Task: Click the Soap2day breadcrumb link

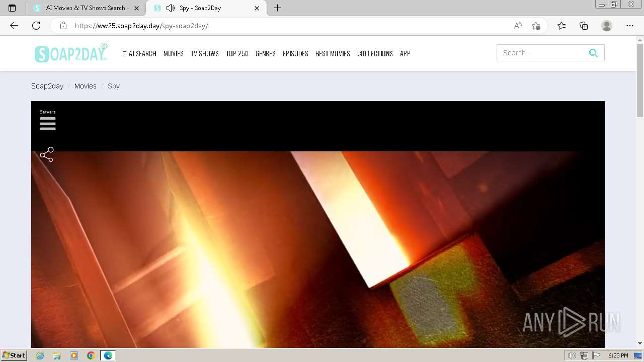Action: 47,86
